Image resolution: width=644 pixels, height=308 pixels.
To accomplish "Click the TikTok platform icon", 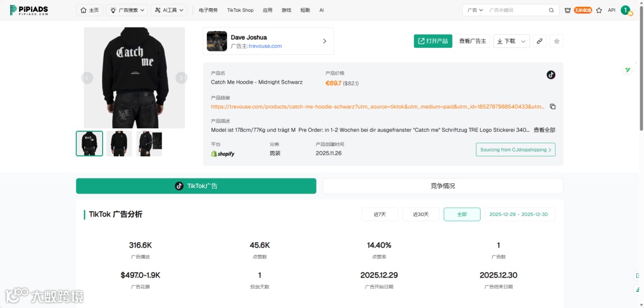I will [x=551, y=75].
